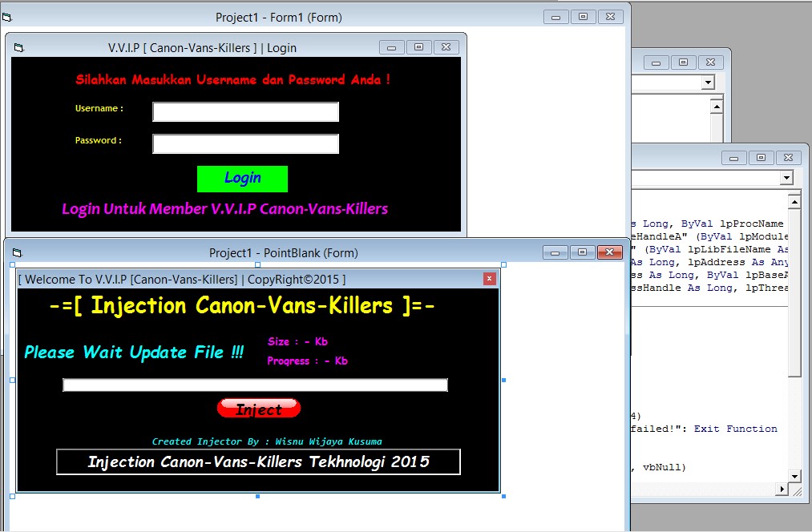
Task: Click the 'Password :' label
Action: click(x=99, y=140)
